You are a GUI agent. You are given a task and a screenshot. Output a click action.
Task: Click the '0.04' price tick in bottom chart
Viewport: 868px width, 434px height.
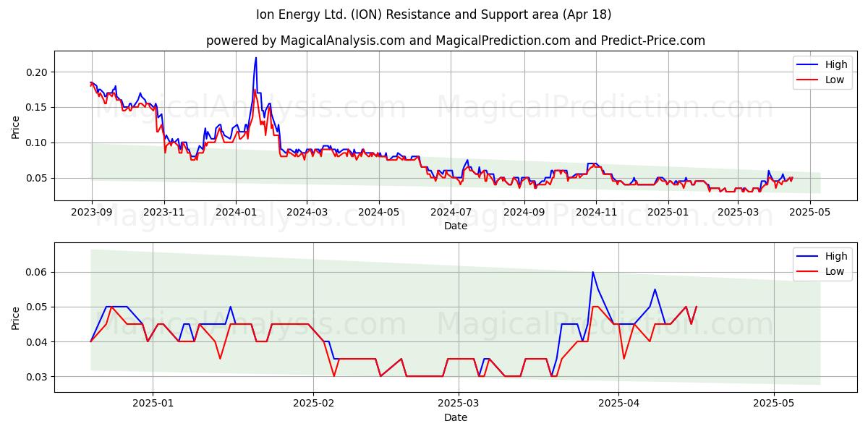[38, 341]
